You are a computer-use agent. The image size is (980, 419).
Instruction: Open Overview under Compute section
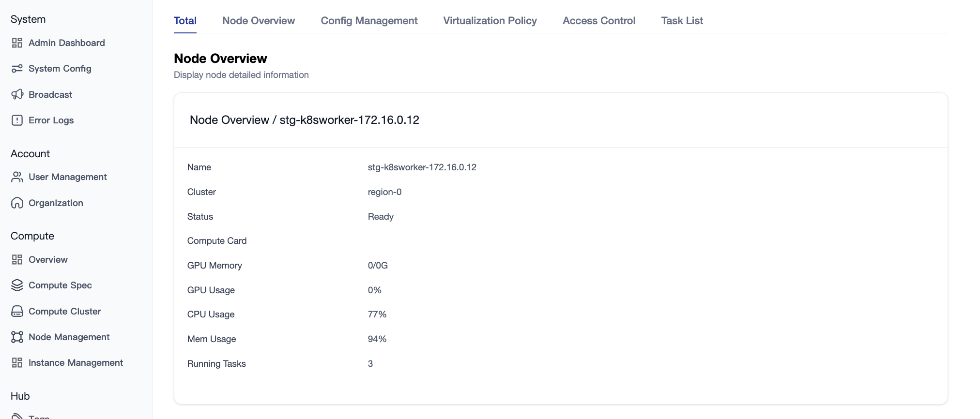(x=48, y=260)
